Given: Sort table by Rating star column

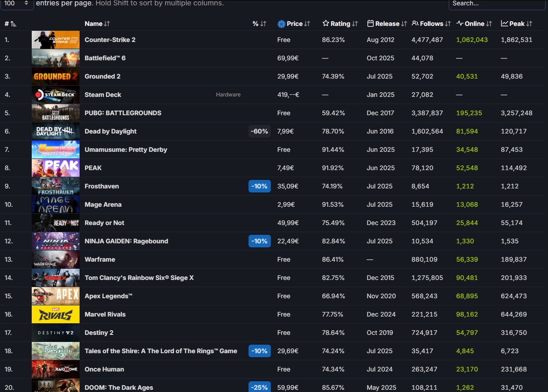Looking at the screenshot, I should click(x=340, y=24).
